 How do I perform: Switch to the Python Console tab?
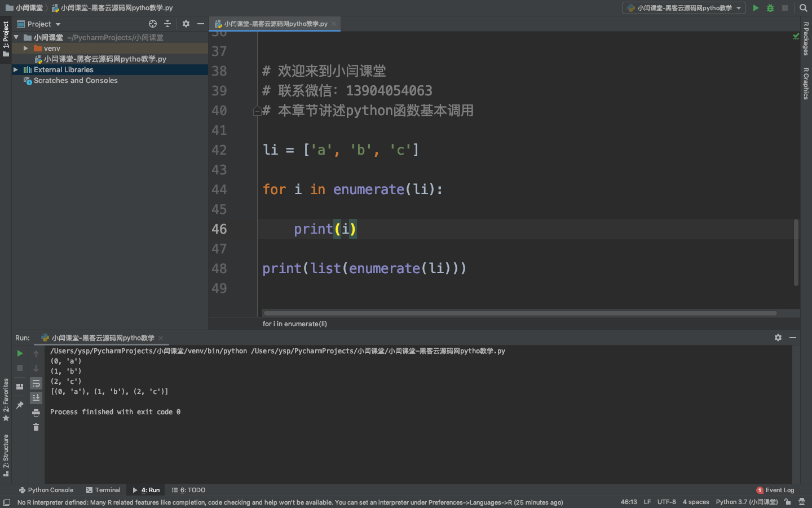tap(46, 490)
